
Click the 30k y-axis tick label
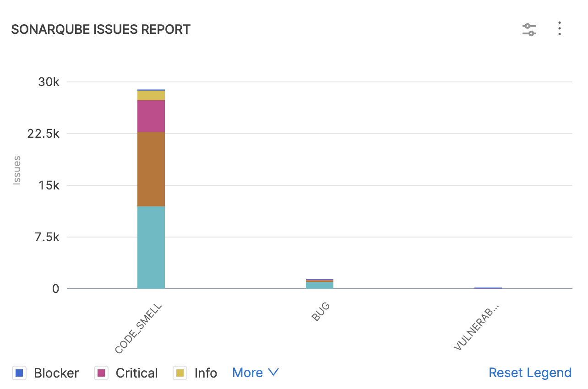coord(49,82)
